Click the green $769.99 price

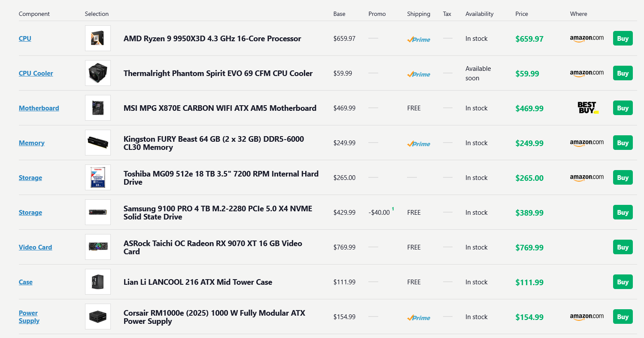pyautogui.click(x=529, y=248)
